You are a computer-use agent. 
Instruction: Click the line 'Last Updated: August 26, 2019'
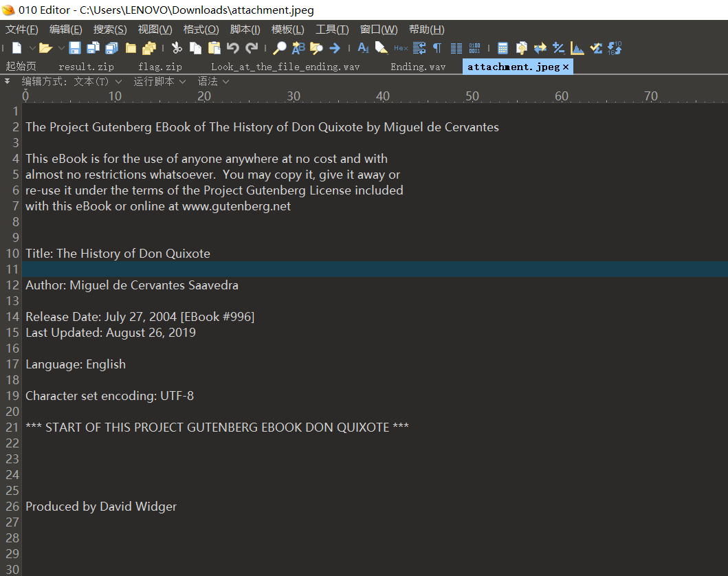click(111, 332)
